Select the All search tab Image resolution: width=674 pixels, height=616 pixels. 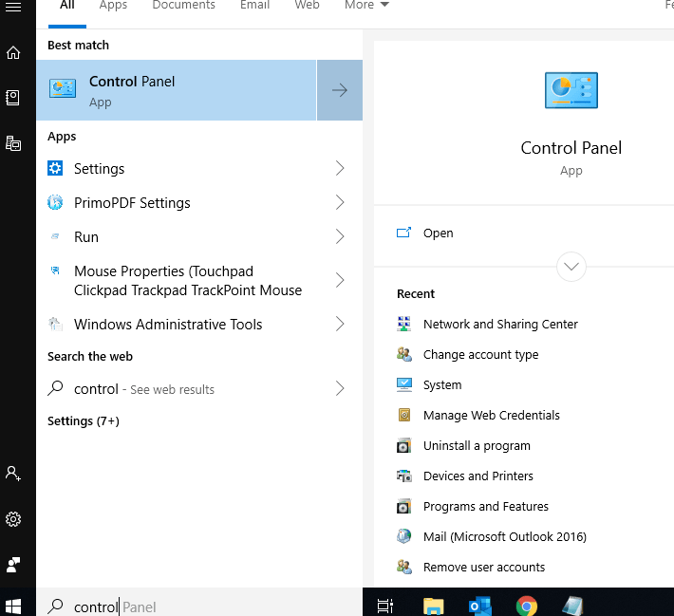pyautogui.click(x=67, y=5)
